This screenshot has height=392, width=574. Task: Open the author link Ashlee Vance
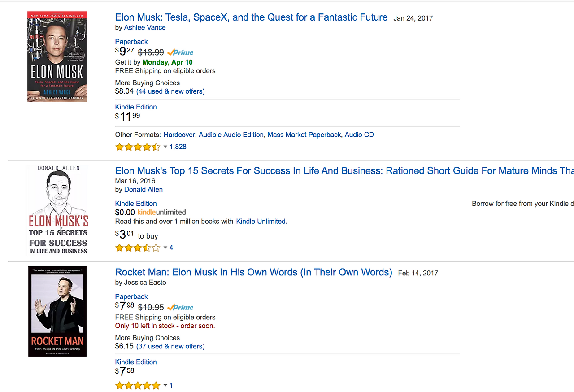pos(145,28)
